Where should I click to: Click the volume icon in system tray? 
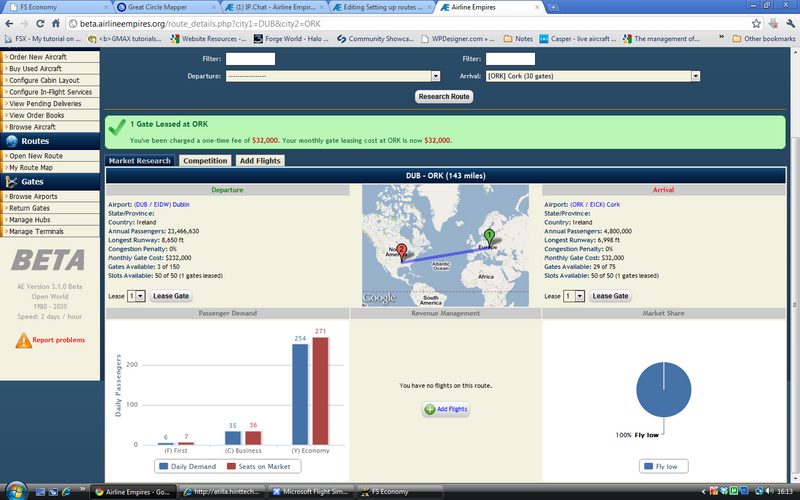[x=769, y=491]
